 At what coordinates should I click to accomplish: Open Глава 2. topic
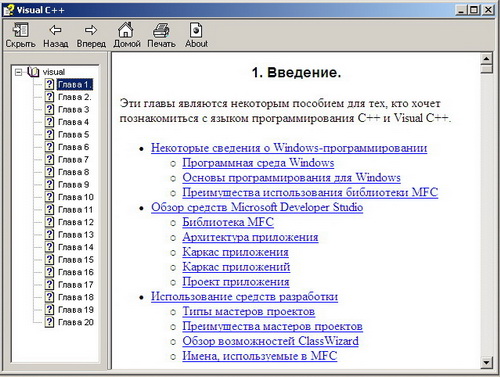coord(74,97)
